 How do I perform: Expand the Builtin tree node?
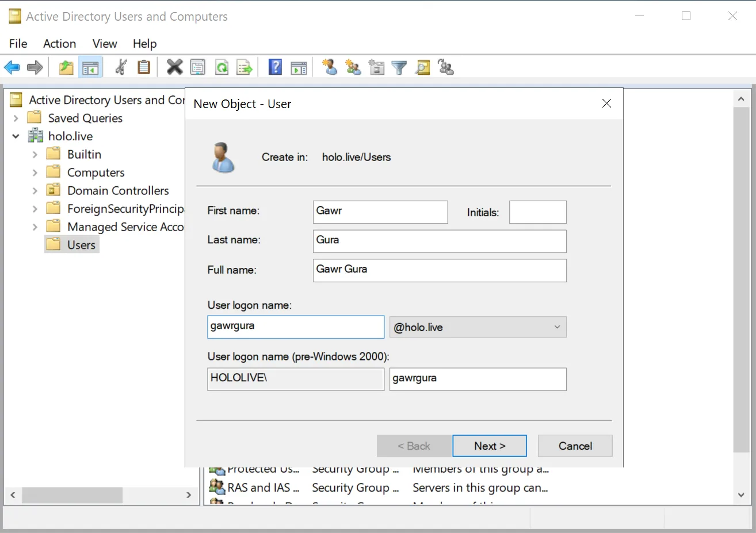coord(35,155)
